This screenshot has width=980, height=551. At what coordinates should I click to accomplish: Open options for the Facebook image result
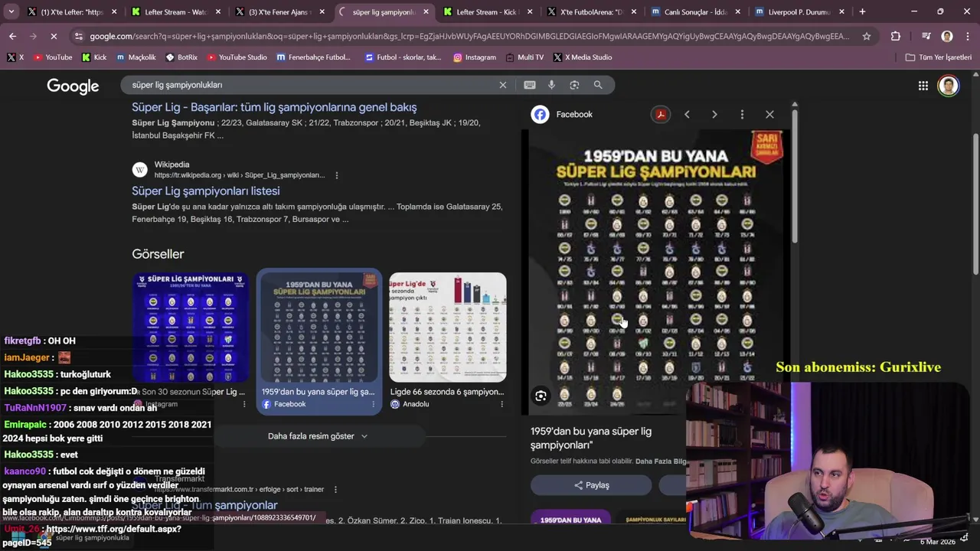click(374, 404)
